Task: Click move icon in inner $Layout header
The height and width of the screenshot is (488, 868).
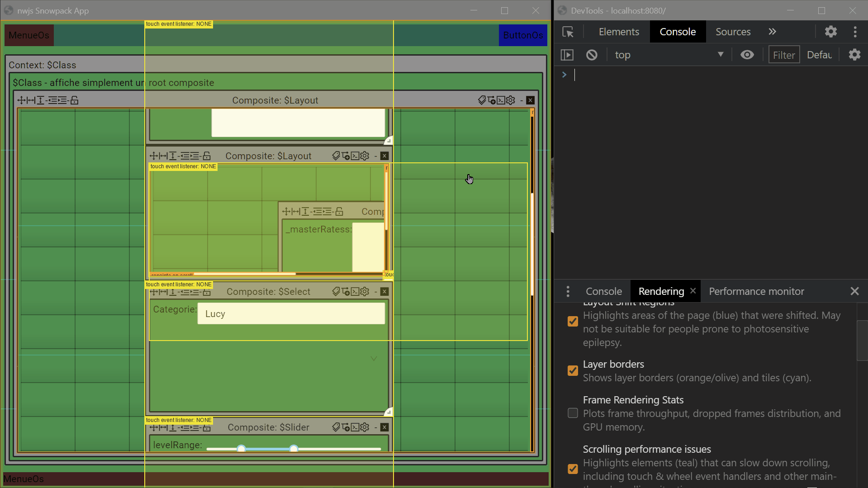Action: tap(153, 156)
